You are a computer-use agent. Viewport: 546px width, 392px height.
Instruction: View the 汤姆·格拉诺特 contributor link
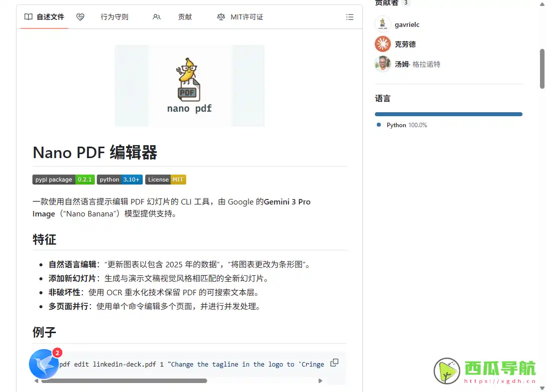coord(418,64)
